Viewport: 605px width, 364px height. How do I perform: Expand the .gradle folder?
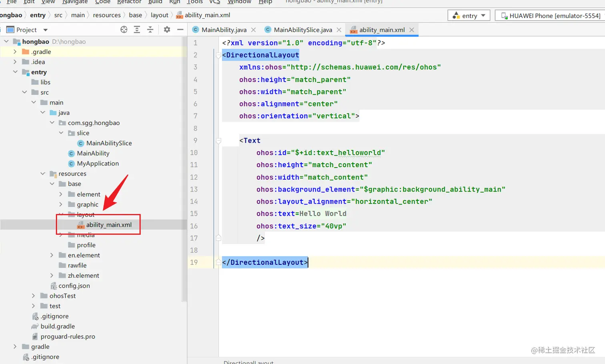pos(15,52)
